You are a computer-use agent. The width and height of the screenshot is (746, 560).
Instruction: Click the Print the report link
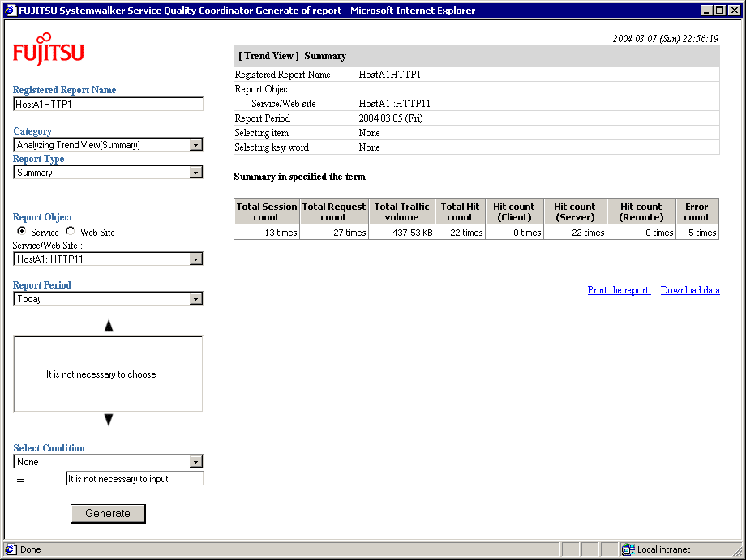click(618, 290)
